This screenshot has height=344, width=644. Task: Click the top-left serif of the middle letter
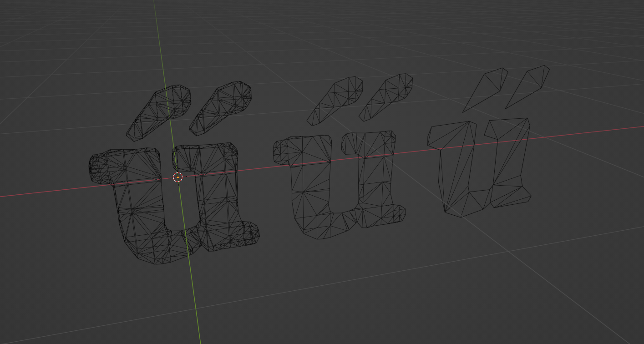282,151
